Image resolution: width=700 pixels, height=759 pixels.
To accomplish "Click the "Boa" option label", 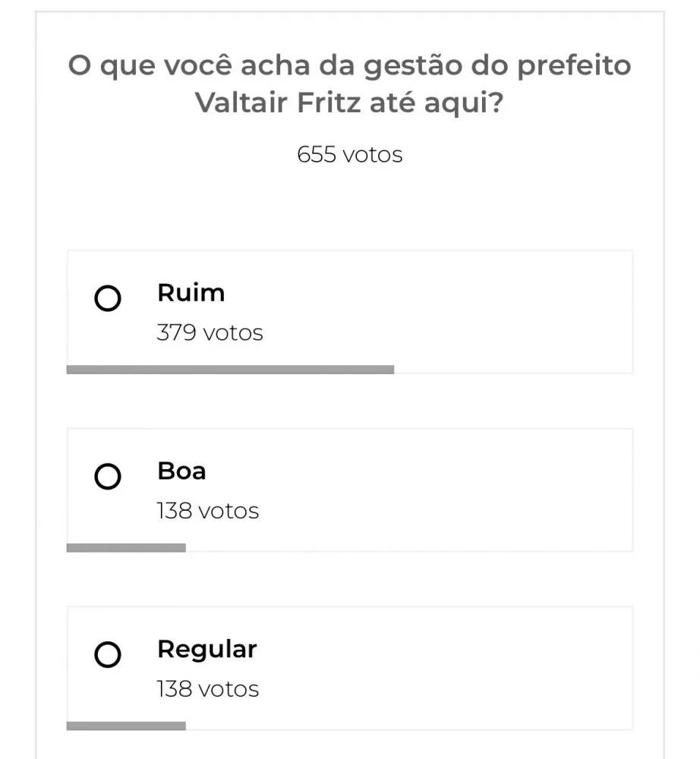I will coord(181,471).
